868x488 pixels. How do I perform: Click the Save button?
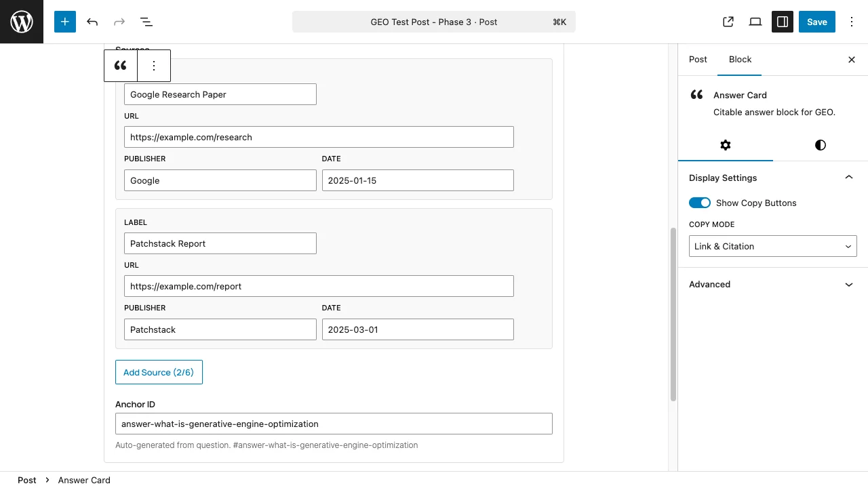click(816, 22)
